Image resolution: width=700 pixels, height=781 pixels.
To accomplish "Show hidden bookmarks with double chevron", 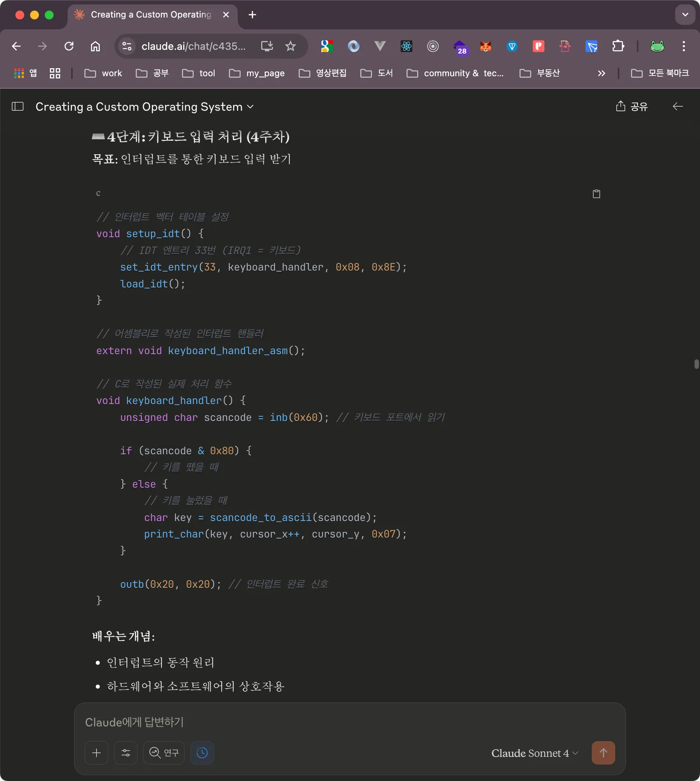I will click(602, 73).
